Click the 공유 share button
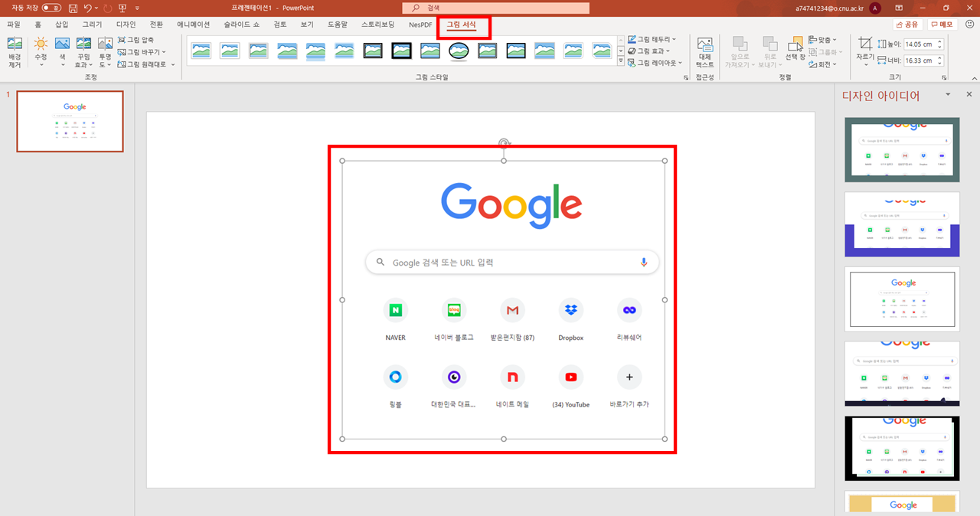This screenshot has height=516, width=980. pyautogui.click(x=907, y=24)
